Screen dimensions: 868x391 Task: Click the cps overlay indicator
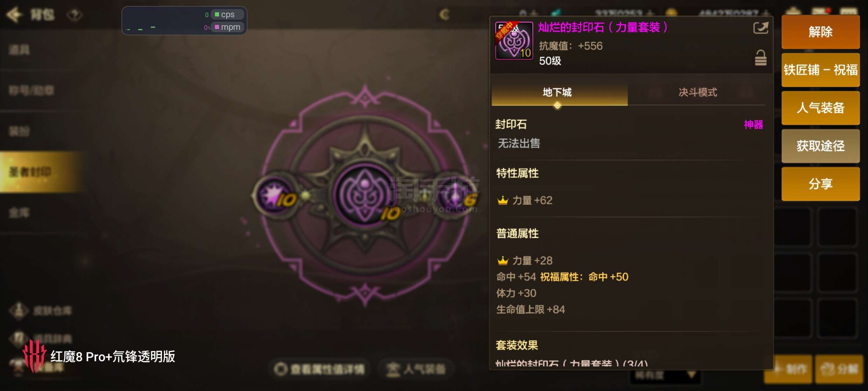227,14
